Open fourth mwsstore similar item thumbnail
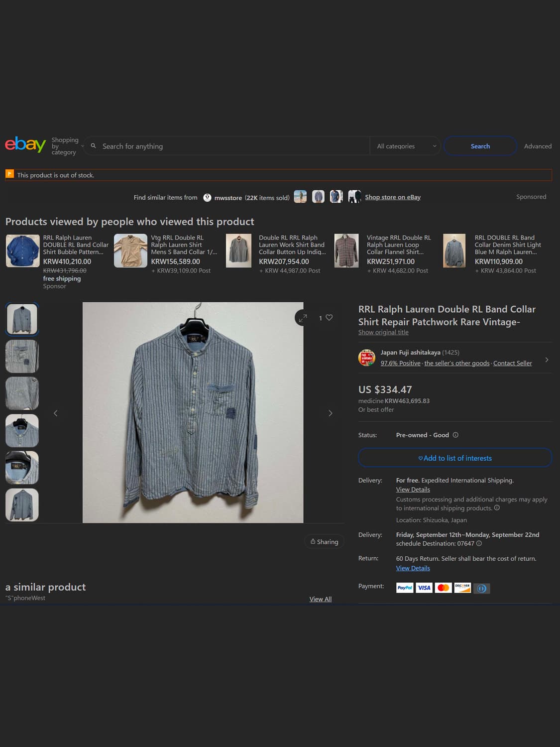 pyautogui.click(x=354, y=197)
